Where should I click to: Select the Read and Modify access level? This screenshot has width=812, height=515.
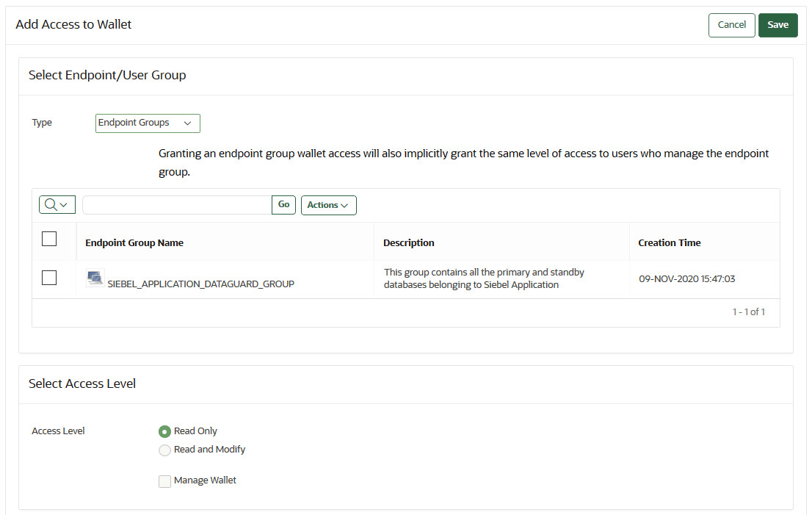164,450
